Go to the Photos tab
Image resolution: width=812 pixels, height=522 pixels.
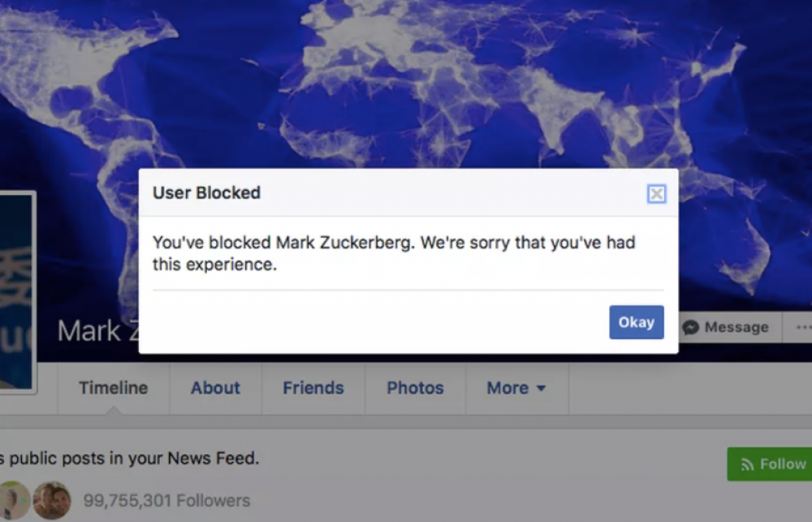coord(415,388)
